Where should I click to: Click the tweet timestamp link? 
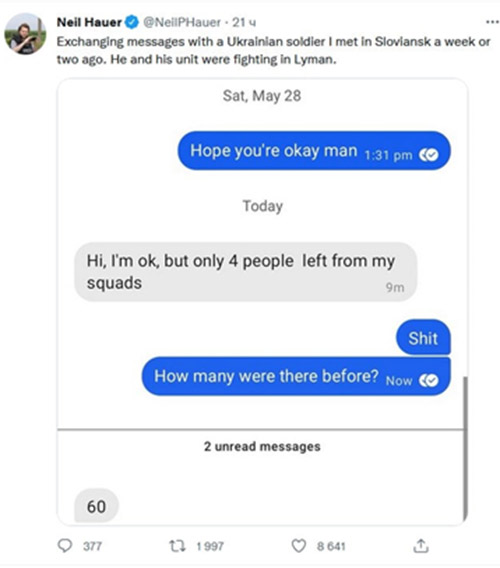pyautogui.click(x=244, y=22)
